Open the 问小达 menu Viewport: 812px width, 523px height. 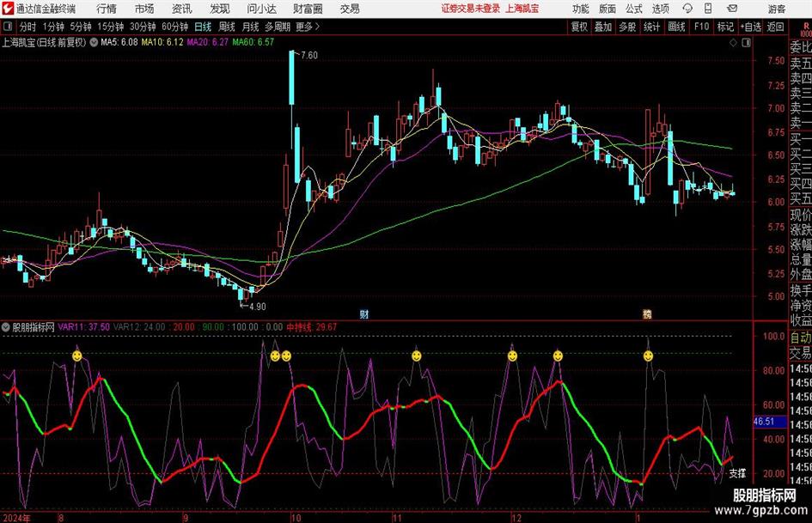[x=261, y=9]
